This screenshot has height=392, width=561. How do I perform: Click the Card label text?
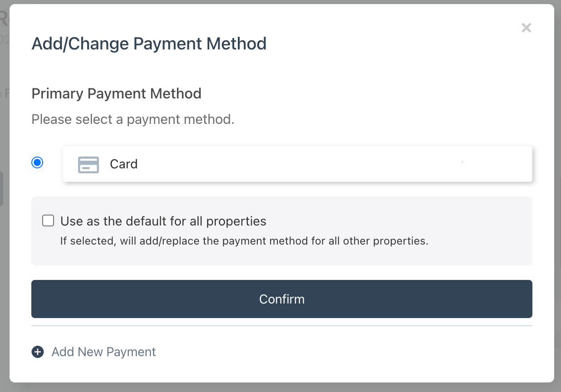(123, 164)
